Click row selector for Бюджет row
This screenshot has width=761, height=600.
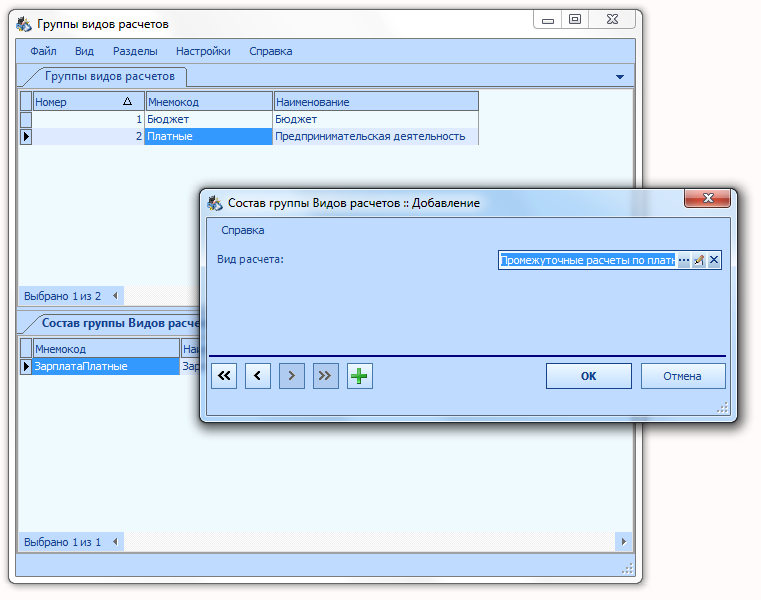pyautogui.click(x=26, y=119)
